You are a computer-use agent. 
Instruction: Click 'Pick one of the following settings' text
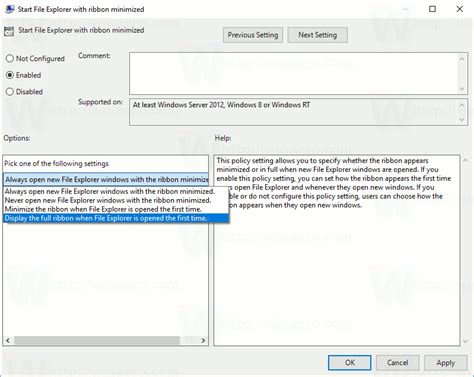tap(56, 164)
